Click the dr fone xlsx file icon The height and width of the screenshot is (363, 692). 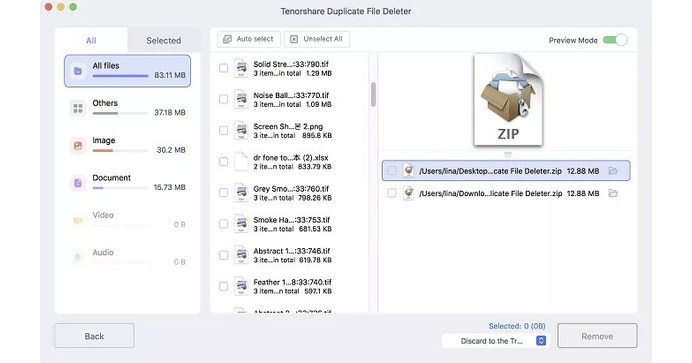click(241, 161)
